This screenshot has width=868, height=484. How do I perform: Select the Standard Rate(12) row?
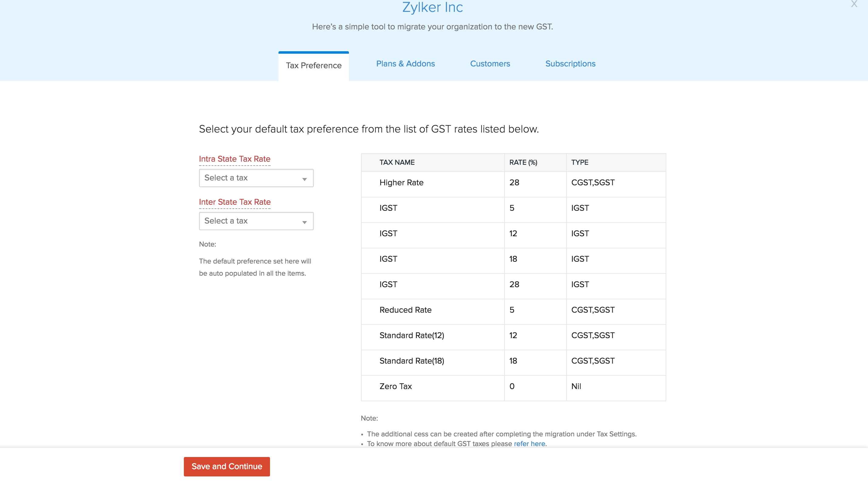click(x=432, y=335)
